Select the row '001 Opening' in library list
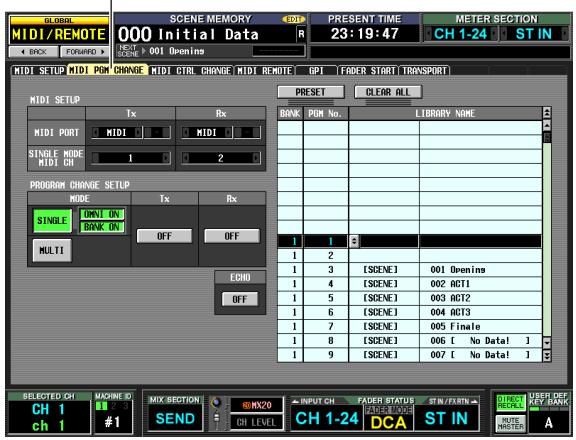This screenshot has width=576, height=440. pyautogui.click(x=409, y=270)
